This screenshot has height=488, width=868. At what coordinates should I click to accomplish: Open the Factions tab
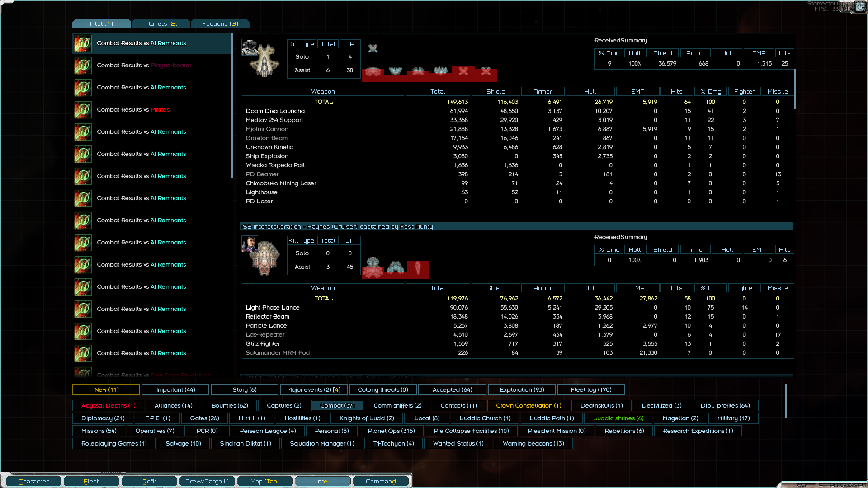220,23
